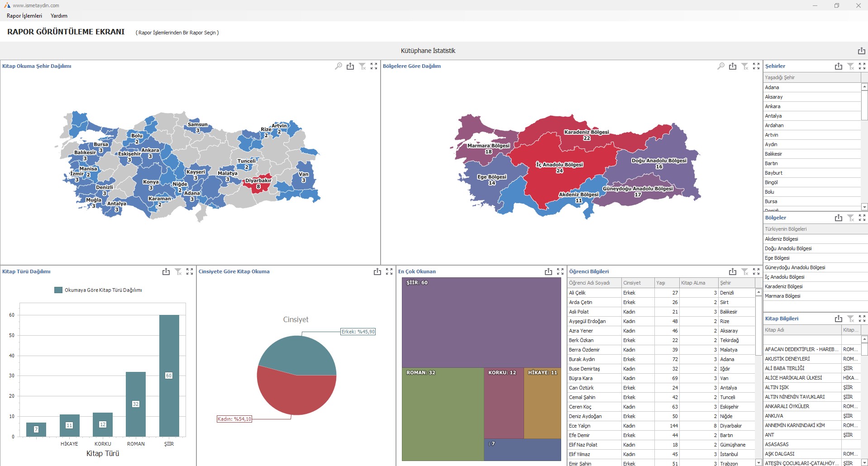Export the Cinsiyete Göre Kitap Okuma chart
This screenshot has width=868, height=466.
377,272
